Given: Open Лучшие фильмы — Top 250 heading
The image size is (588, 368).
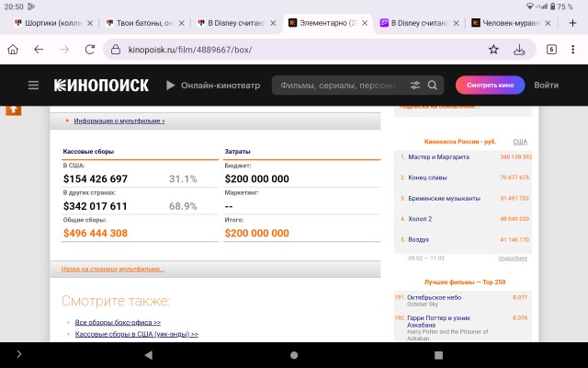Looking at the screenshot, I should [465, 282].
